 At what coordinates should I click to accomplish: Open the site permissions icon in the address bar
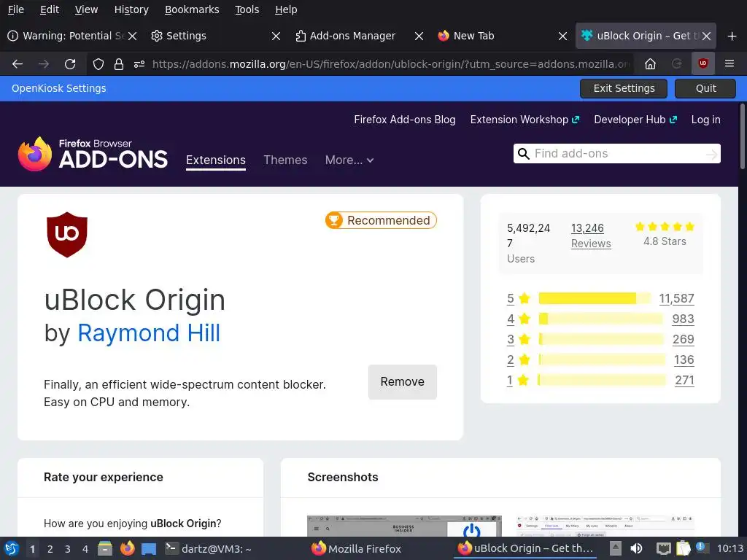coord(139,64)
